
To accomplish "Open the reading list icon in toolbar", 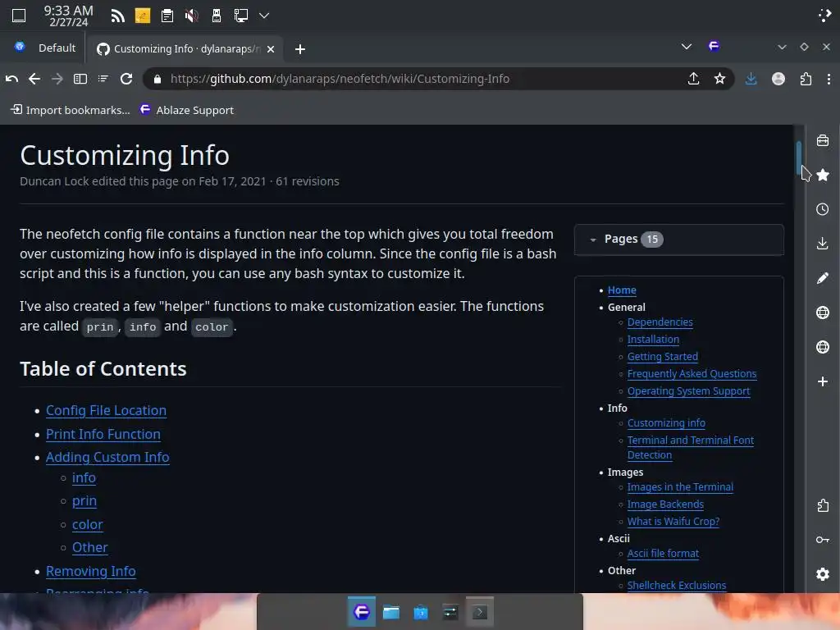I will (x=103, y=79).
